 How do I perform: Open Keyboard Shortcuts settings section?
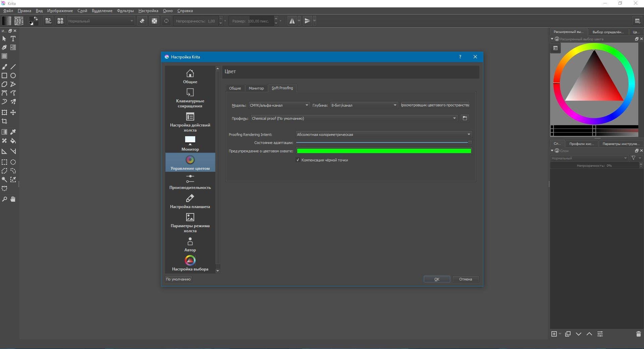(x=190, y=98)
